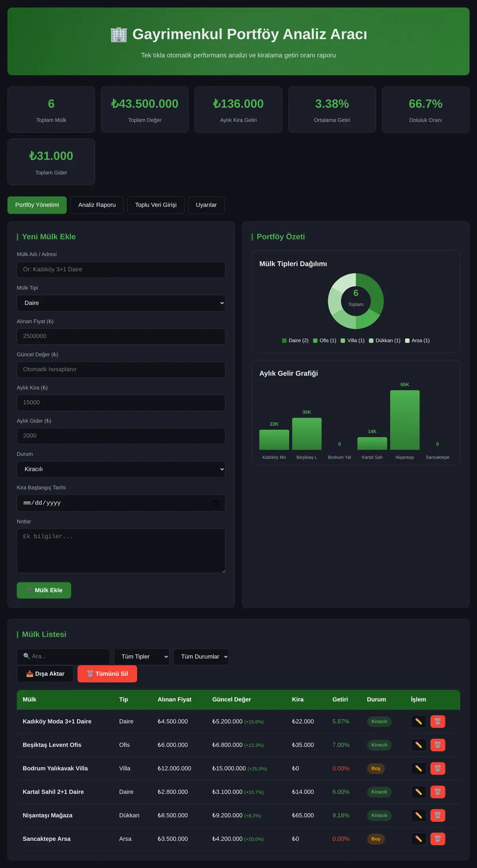
Task: Show the Uyarılar tab
Action: click(x=206, y=205)
